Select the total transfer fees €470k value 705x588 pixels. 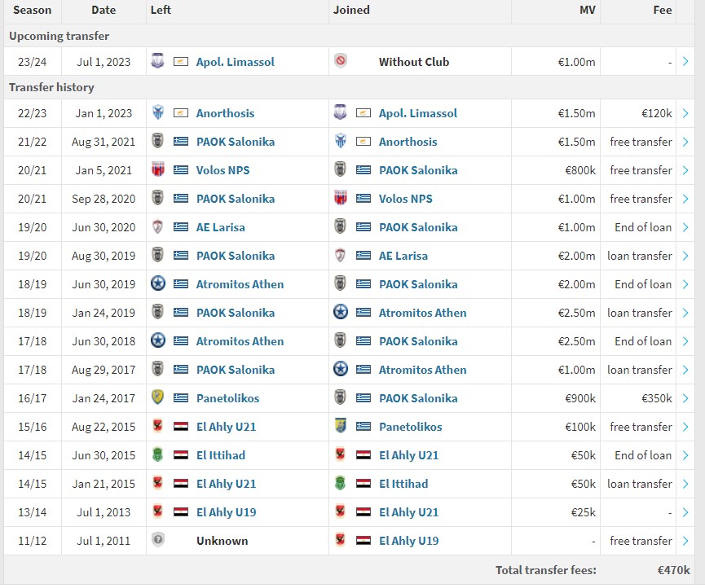tap(673, 570)
